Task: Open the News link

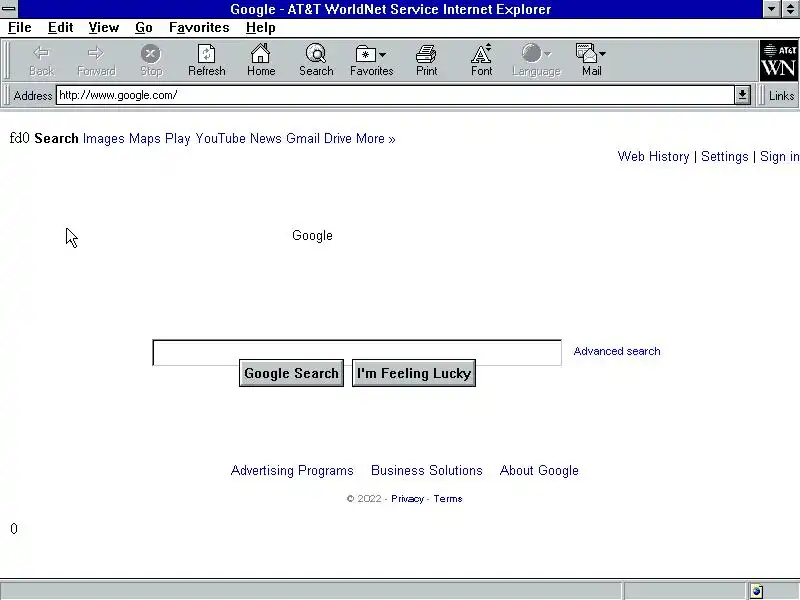Action: [266, 139]
